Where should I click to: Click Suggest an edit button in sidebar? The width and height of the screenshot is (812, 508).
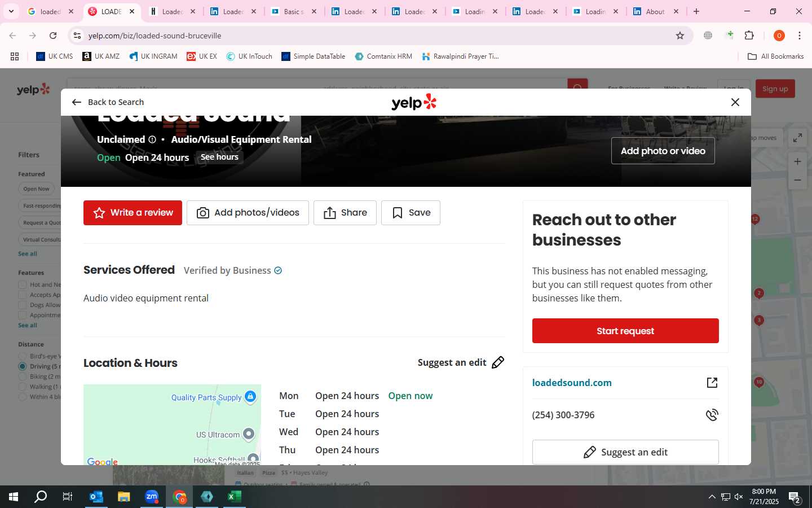click(625, 452)
